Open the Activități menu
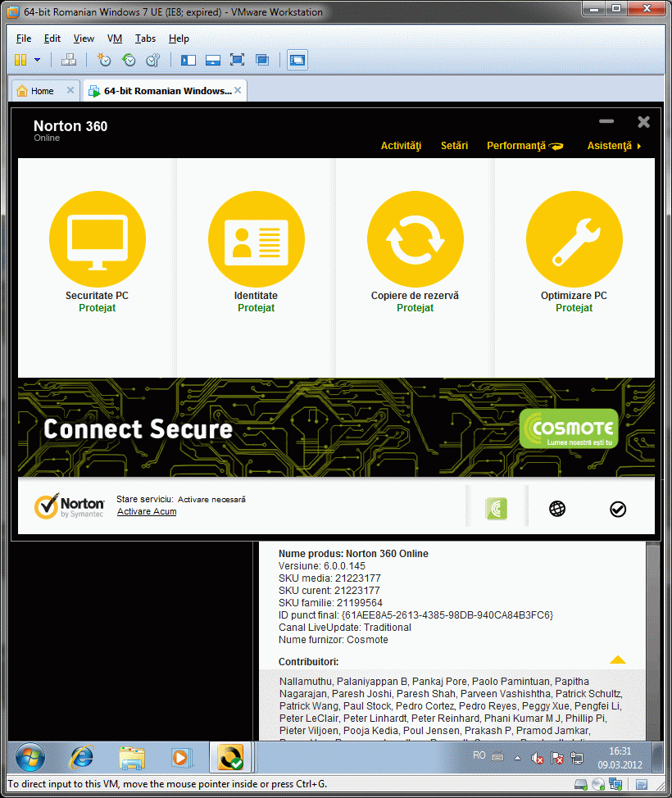The image size is (672, 798). point(401,146)
